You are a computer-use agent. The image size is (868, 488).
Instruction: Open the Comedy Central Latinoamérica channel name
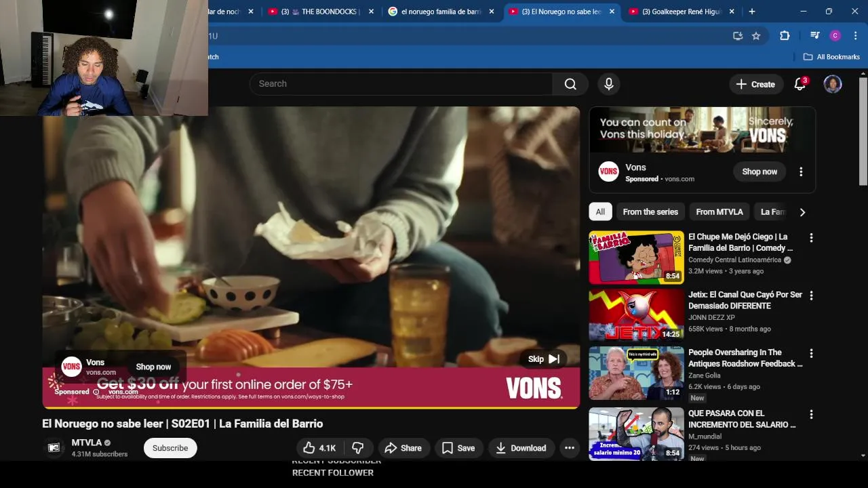(735, 260)
